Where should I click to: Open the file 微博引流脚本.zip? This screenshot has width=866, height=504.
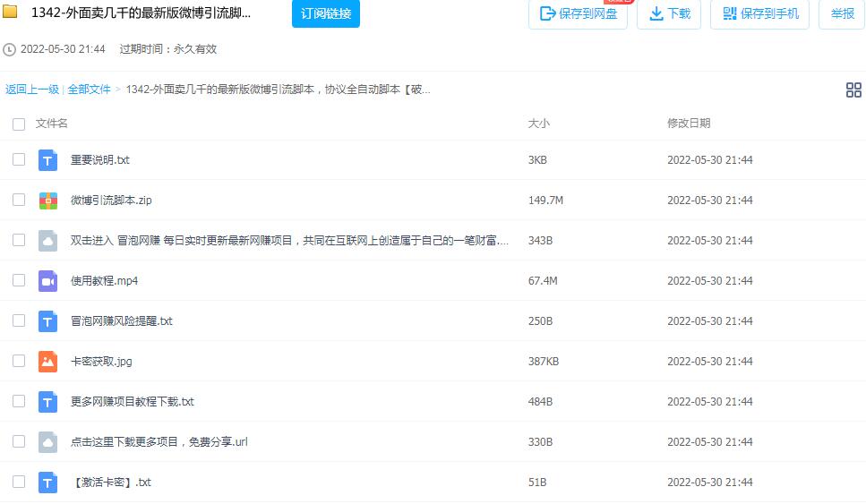[111, 201]
